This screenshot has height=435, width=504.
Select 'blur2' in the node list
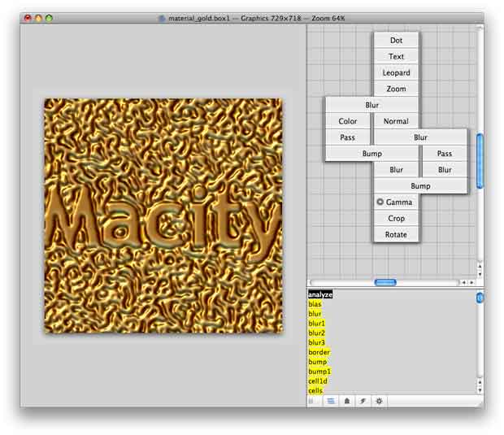pyautogui.click(x=316, y=333)
